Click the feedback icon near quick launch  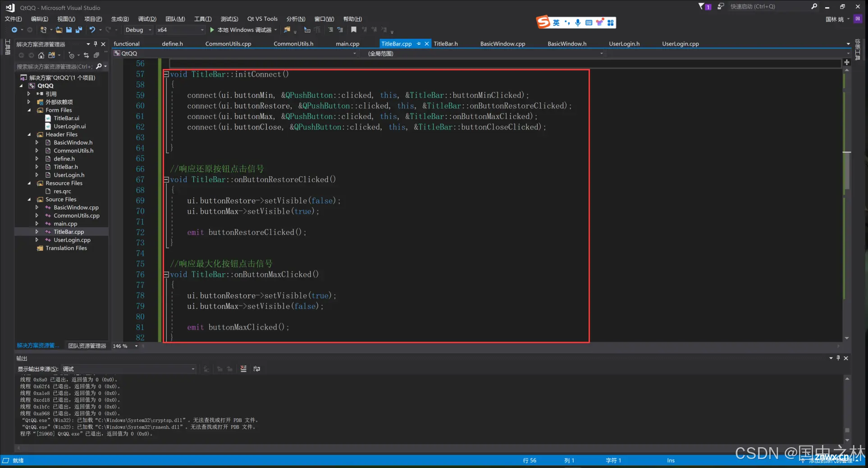[721, 6]
